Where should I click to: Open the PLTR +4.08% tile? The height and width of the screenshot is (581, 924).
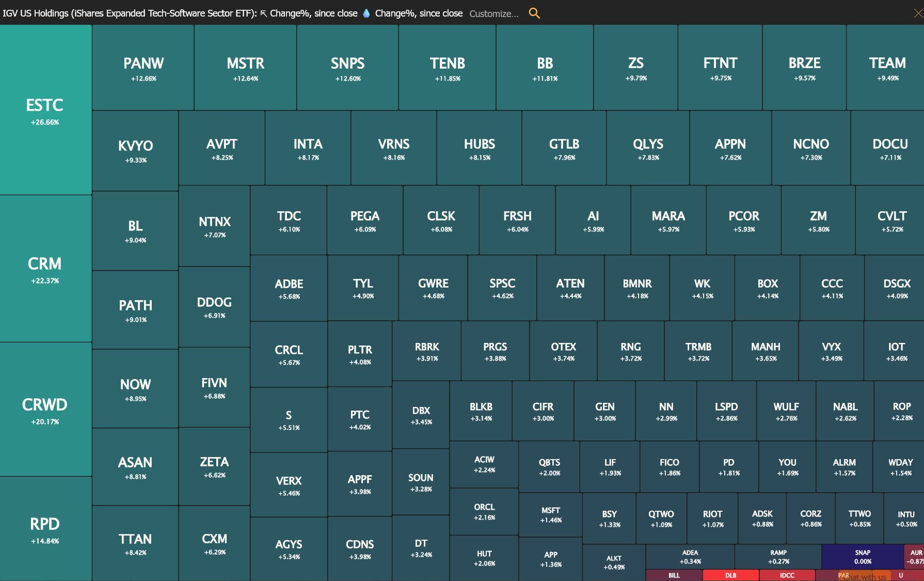point(360,354)
